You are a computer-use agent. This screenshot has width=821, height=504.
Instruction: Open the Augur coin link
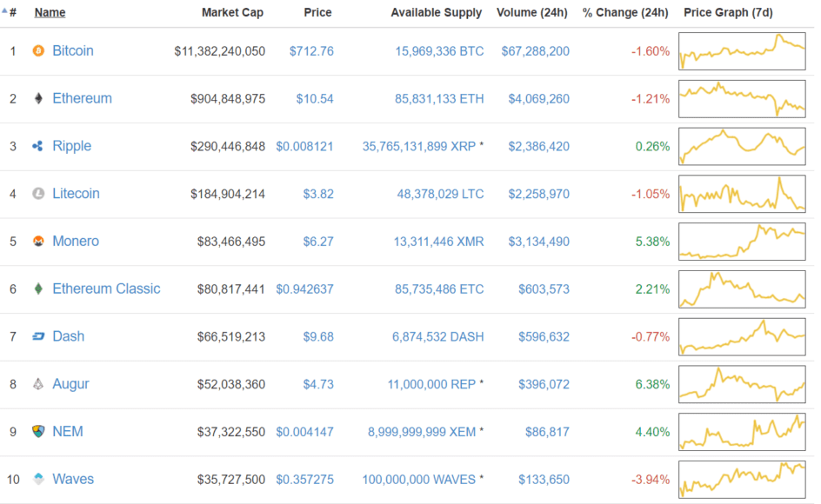click(70, 384)
